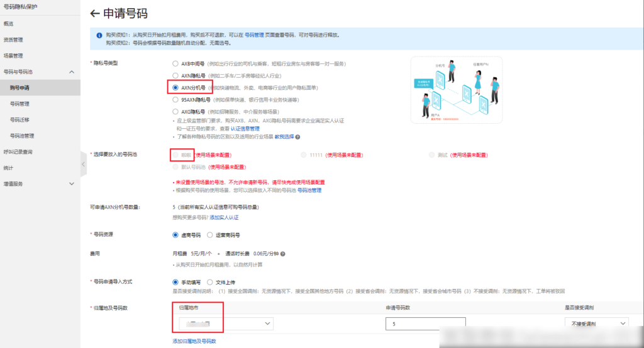Click the help icon next to 教我选择
The height and width of the screenshot is (348, 644).
click(x=297, y=137)
